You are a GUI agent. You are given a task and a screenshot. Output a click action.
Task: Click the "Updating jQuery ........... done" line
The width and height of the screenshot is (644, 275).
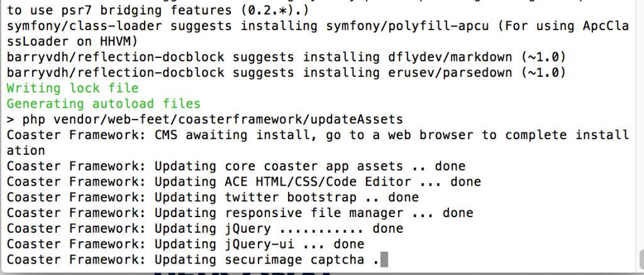coord(205,228)
